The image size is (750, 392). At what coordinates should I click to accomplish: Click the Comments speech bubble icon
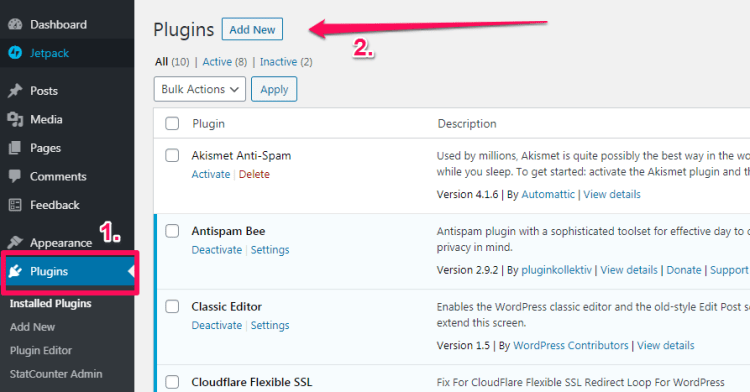click(x=15, y=176)
